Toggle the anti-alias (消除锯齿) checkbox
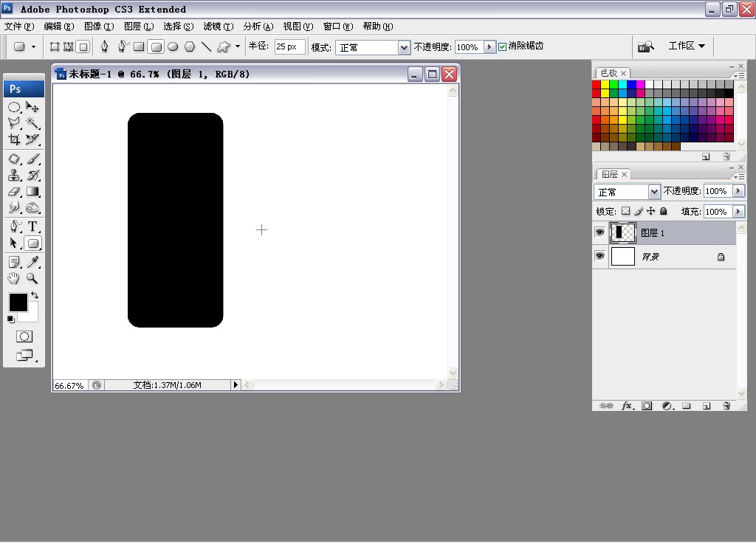Image resolution: width=756 pixels, height=543 pixels. (502, 46)
